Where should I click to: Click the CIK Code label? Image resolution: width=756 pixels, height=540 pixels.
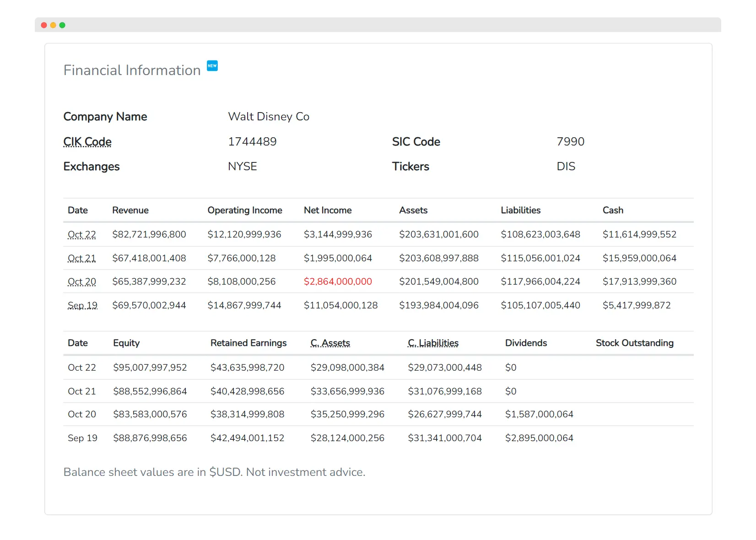click(87, 142)
